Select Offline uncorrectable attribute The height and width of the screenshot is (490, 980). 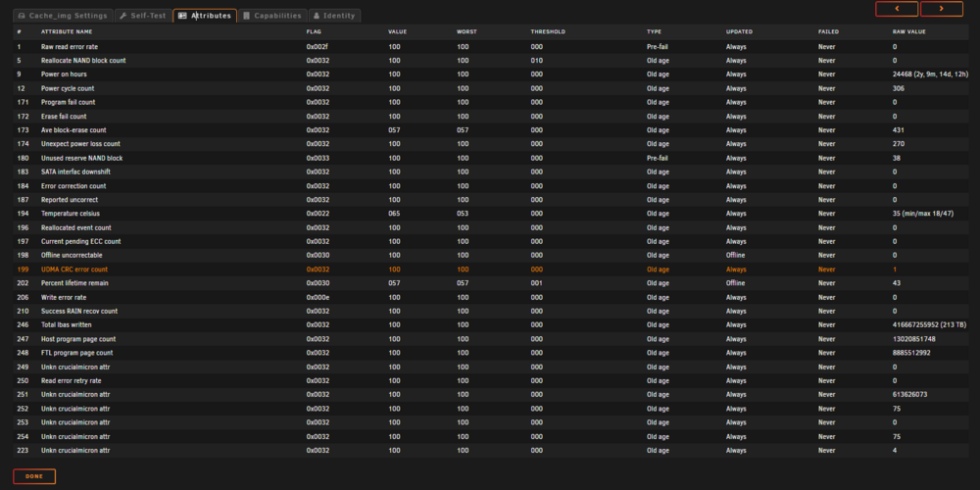(x=491, y=256)
